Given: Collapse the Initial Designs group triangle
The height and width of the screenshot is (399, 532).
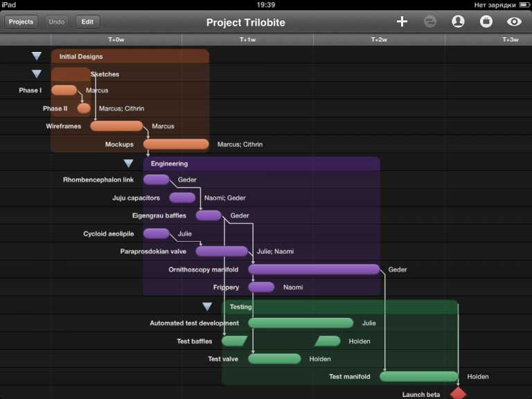Looking at the screenshot, I should (37, 56).
